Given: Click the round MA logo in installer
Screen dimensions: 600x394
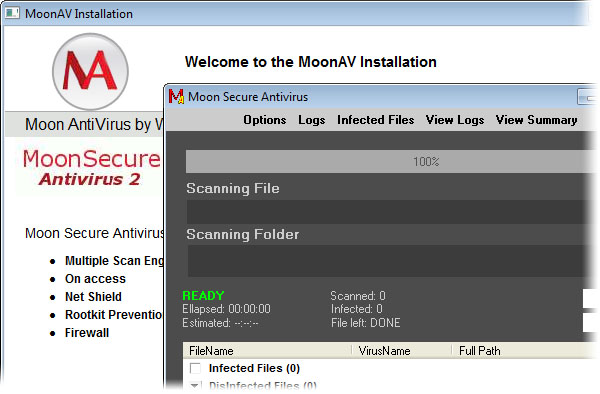Looking at the screenshot, I should [90, 71].
